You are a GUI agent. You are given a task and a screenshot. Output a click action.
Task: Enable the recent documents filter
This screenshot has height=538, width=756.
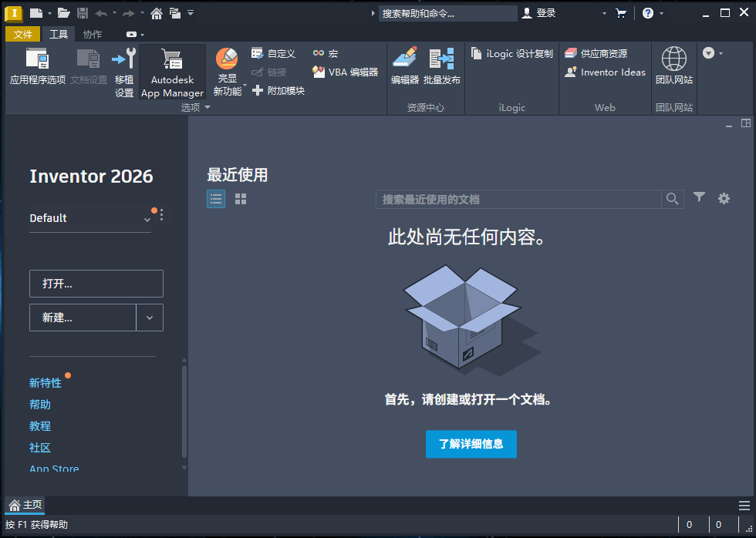pos(699,198)
